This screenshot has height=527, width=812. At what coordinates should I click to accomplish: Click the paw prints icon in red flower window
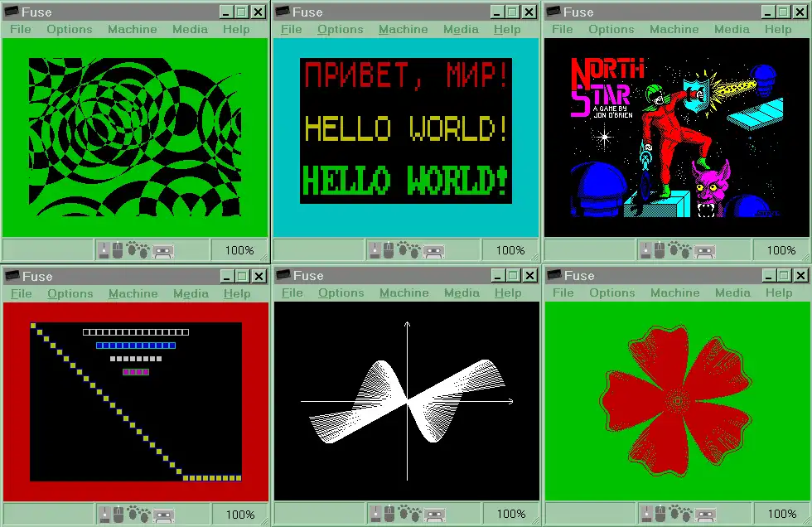point(680,514)
